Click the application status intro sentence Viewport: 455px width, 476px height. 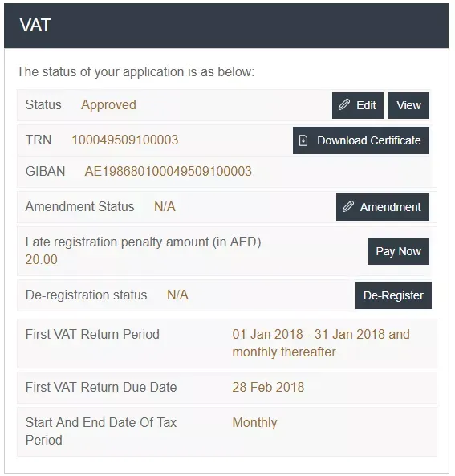[136, 72]
